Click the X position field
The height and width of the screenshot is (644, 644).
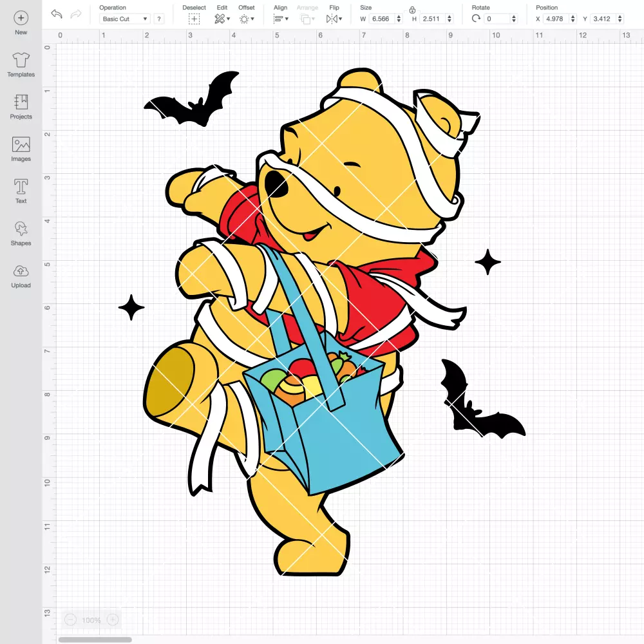coord(556,19)
